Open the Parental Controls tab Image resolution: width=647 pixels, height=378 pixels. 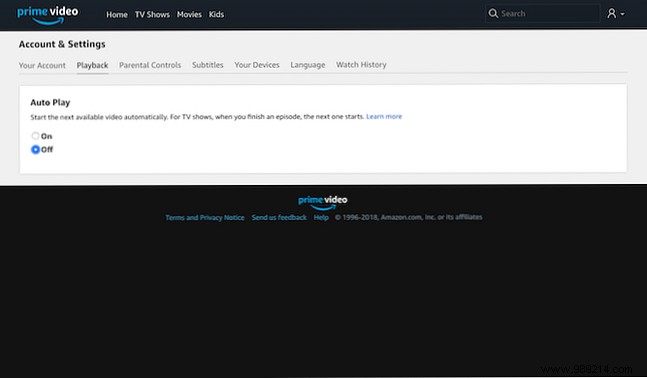pyautogui.click(x=150, y=65)
